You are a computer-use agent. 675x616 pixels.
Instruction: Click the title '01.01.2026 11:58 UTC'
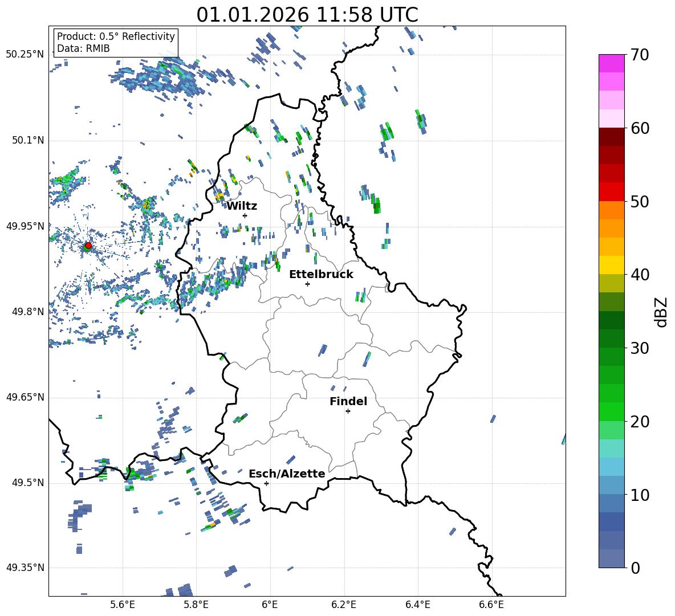point(307,15)
